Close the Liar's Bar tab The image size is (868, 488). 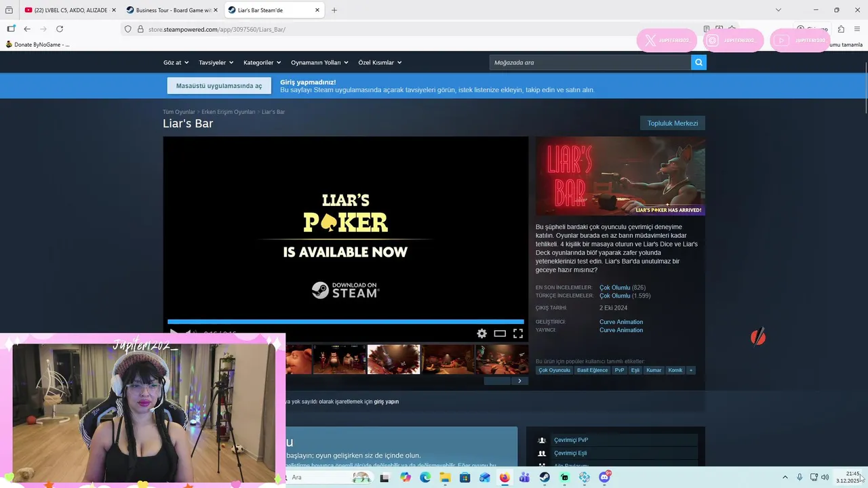pos(317,10)
